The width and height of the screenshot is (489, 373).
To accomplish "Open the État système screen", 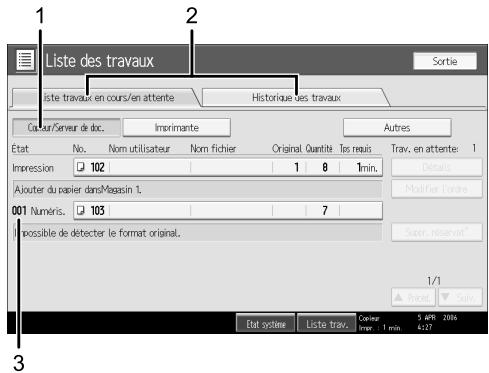I will [265, 324].
